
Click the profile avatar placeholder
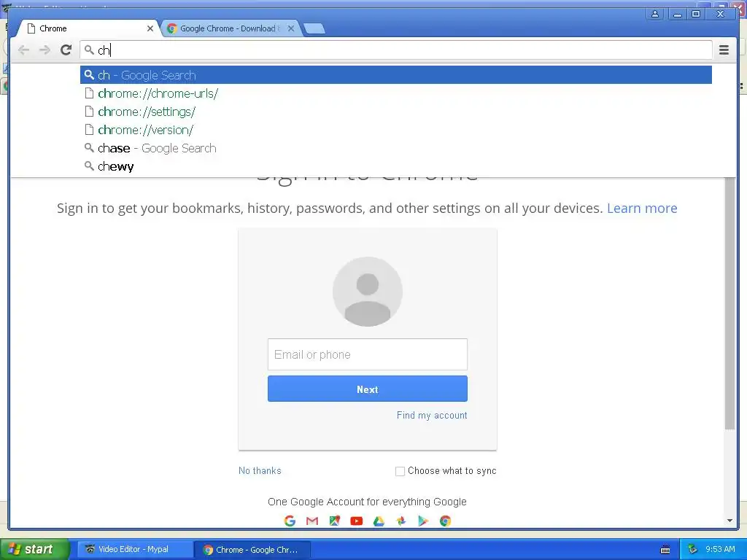(368, 292)
